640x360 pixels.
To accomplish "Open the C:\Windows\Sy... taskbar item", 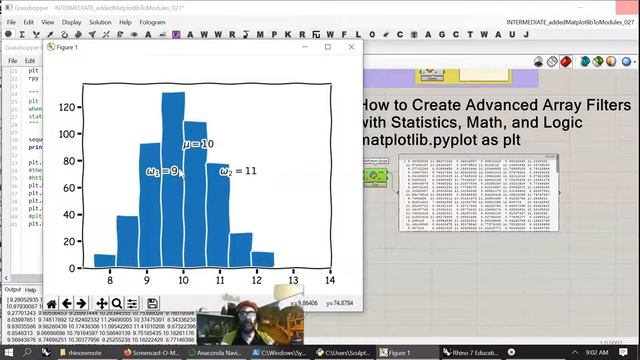I will [279, 353].
